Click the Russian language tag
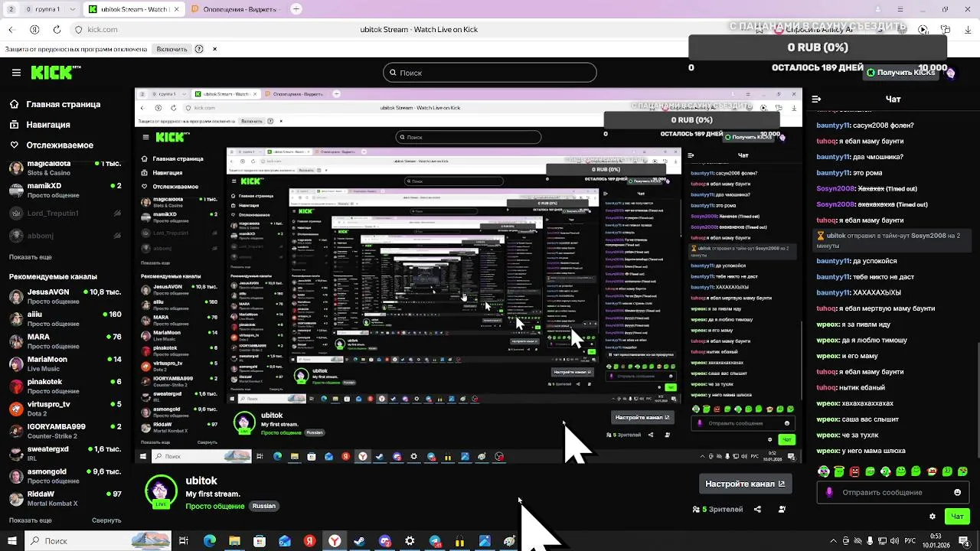 (x=264, y=506)
